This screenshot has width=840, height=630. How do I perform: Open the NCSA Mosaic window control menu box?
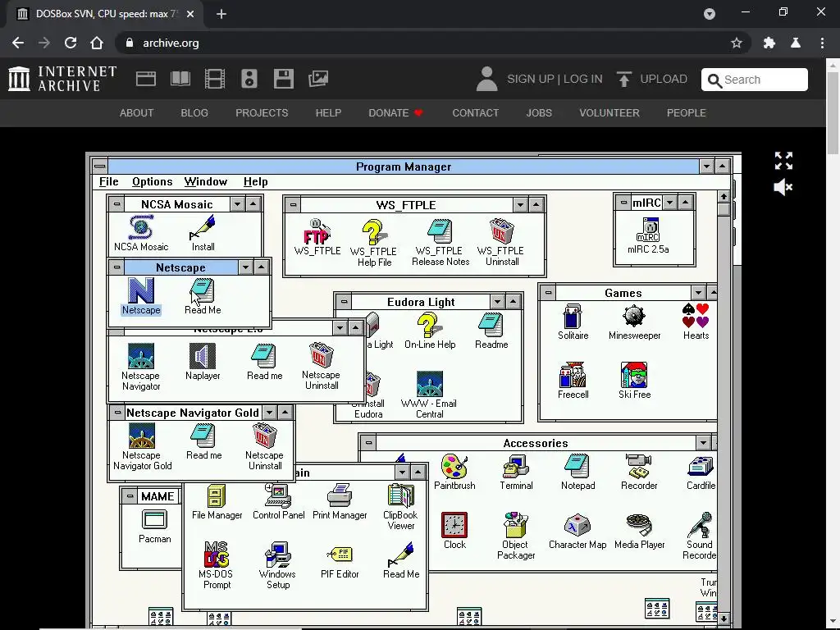pos(116,204)
